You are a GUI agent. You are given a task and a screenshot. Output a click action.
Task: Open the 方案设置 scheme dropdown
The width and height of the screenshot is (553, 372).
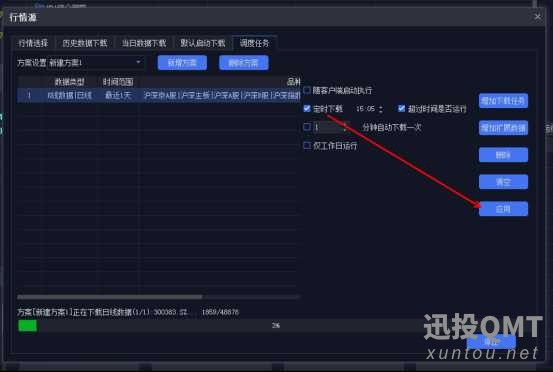(80, 63)
